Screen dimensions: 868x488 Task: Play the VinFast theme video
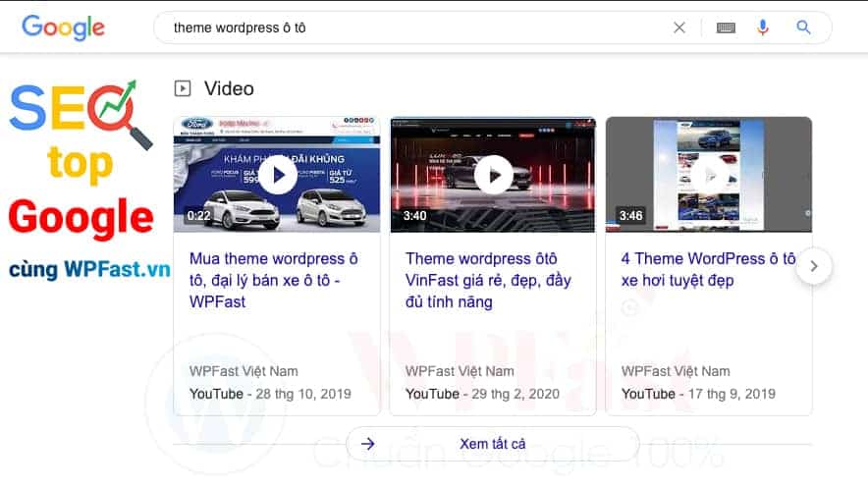(493, 175)
